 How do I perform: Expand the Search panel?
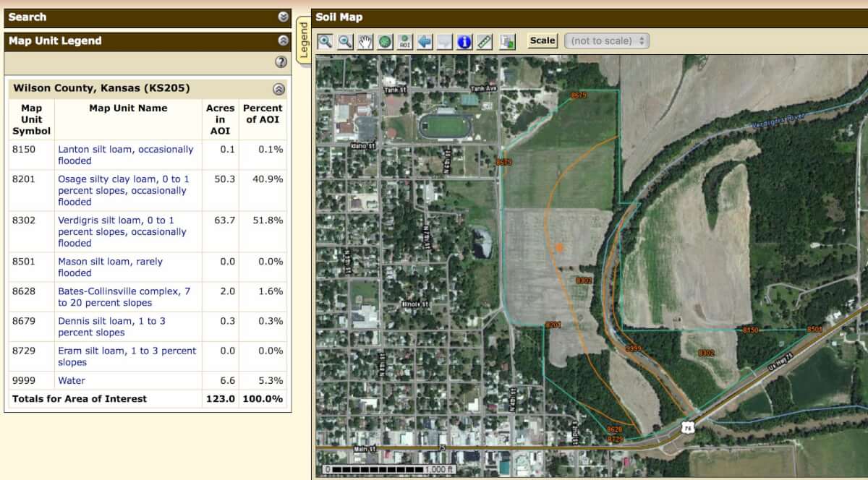[x=283, y=17]
